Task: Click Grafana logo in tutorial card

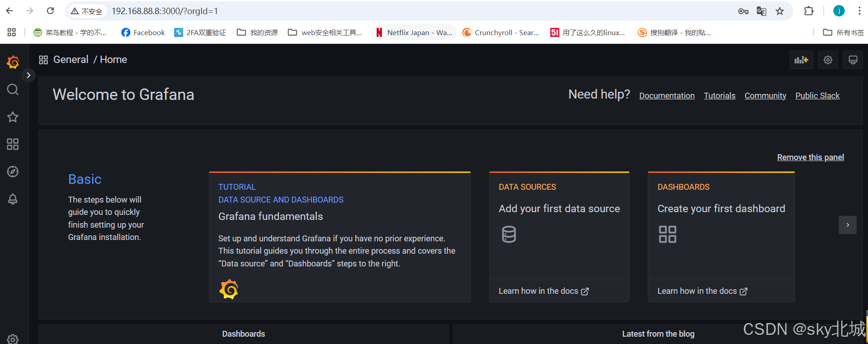Action: [229, 289]
